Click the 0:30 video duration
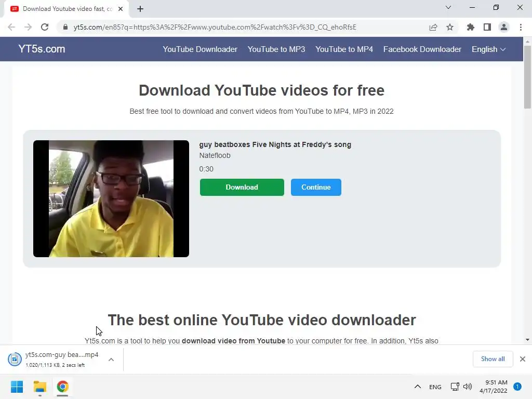532x399 pixels. [x=206, y=169]
